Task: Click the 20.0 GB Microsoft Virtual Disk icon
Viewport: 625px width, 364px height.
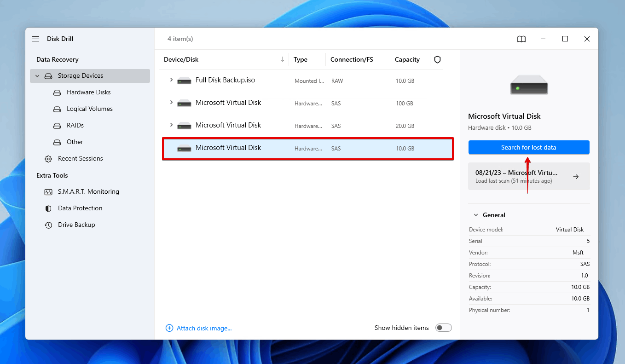Action: coord(184,126)
